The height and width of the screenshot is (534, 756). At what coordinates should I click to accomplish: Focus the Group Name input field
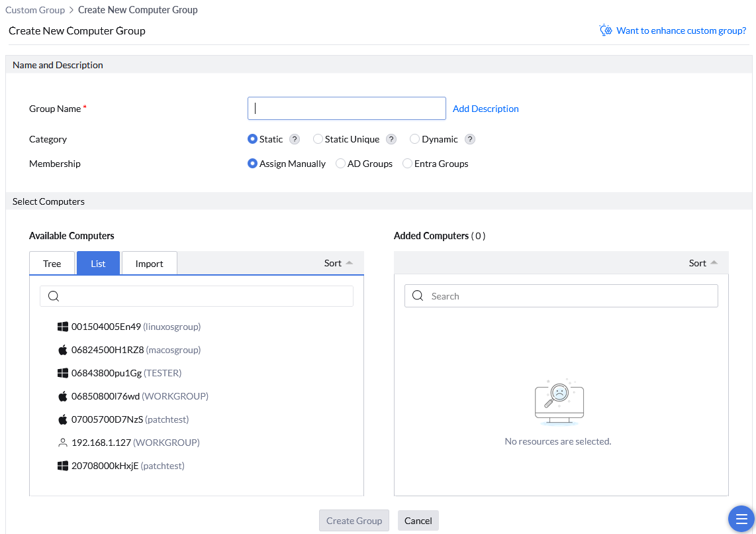347,109
